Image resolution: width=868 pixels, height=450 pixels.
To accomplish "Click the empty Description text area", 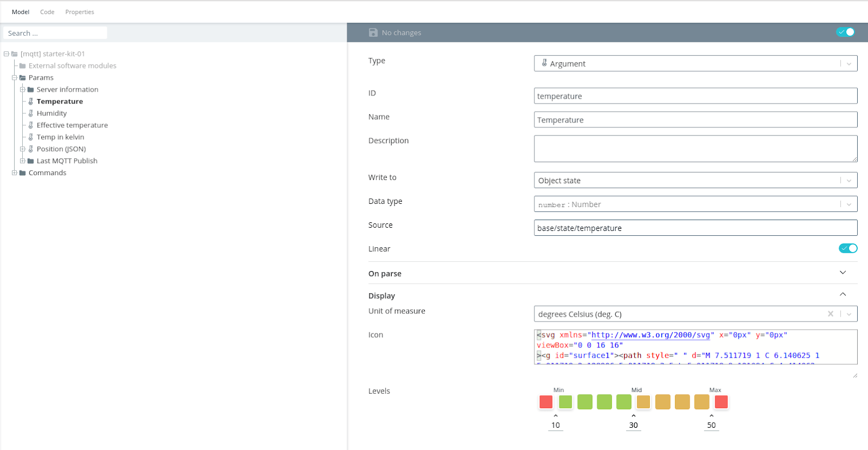I will 695,149.
